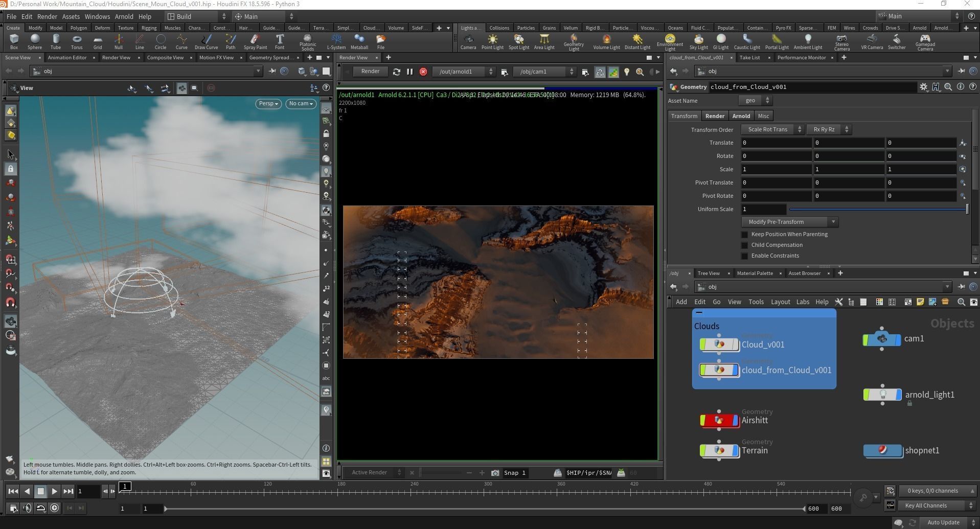Switch to the Misc parameter tab

763,116
